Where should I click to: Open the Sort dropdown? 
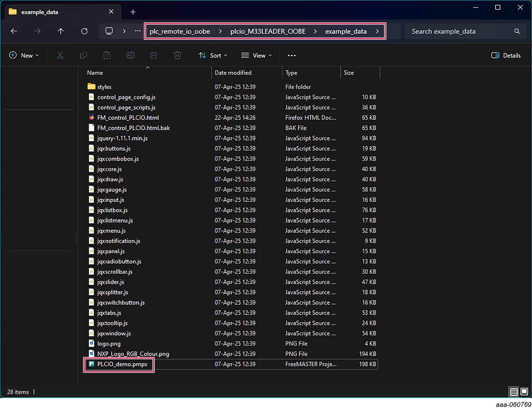(213, 55)
